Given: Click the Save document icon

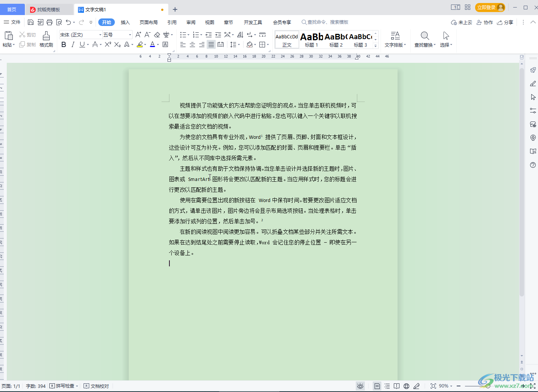Looking at the screenshot, I should (x=31, y=22).
